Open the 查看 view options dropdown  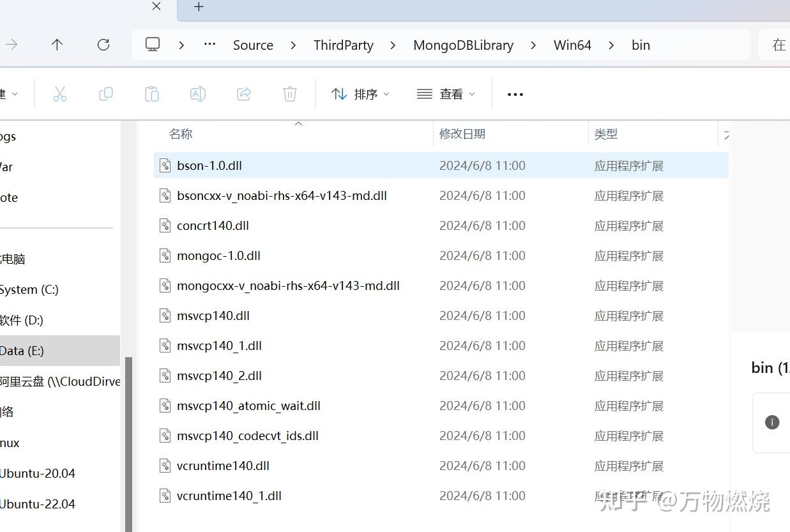(445, 93)
